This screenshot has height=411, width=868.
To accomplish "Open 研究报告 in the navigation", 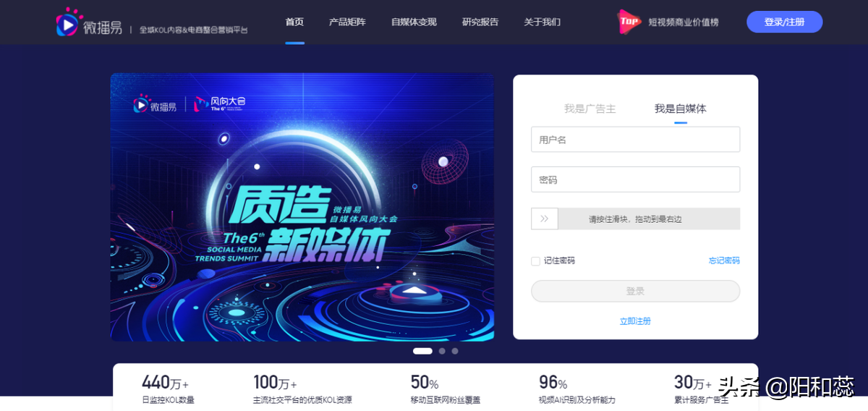I will point(480,22).
